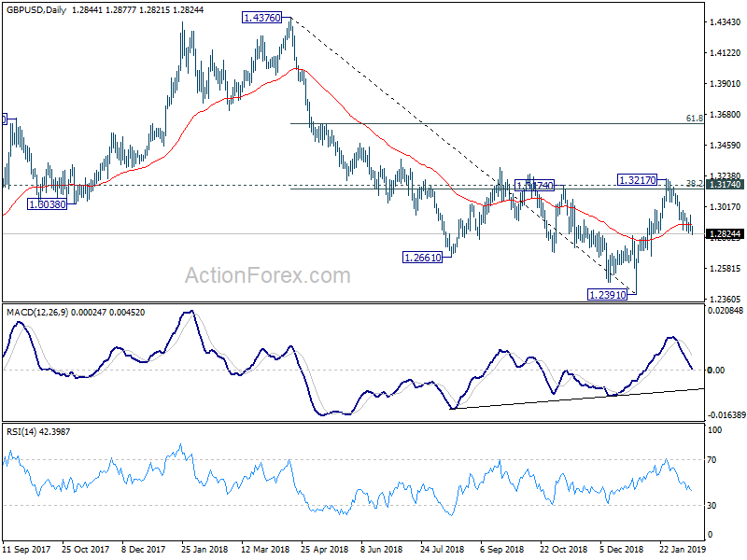
Task: Select the 25 Jan 2018 date marker
Action: [x=204, y=549]
